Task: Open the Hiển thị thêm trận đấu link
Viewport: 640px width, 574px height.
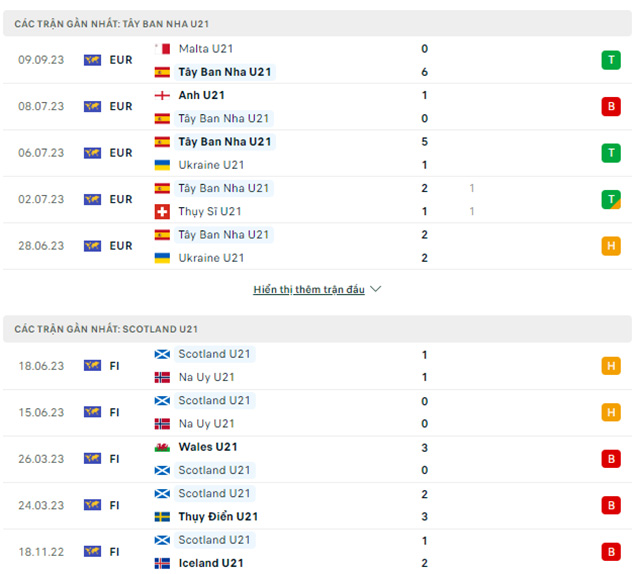Action: click(309, 290)
